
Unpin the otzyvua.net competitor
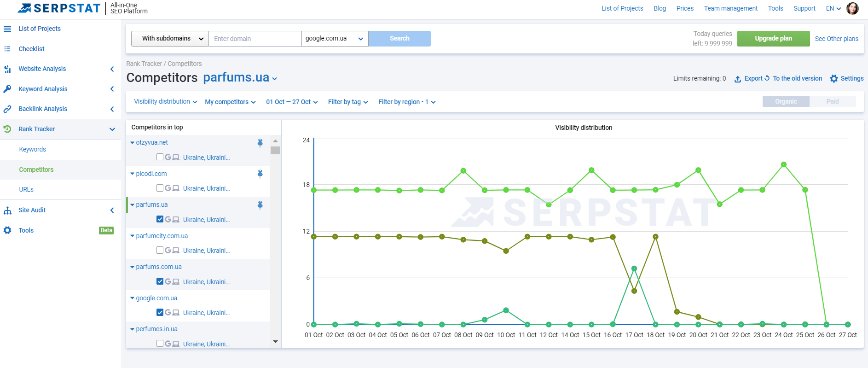pos(260,143)
